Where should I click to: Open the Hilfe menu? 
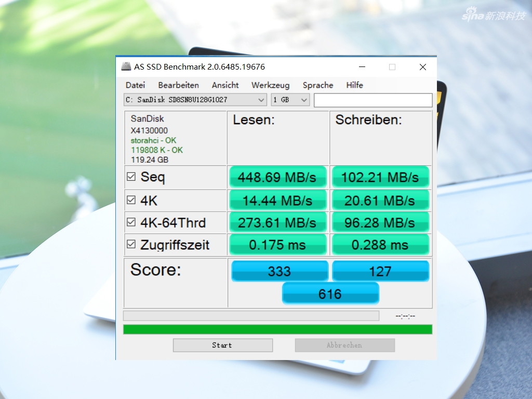354,85
